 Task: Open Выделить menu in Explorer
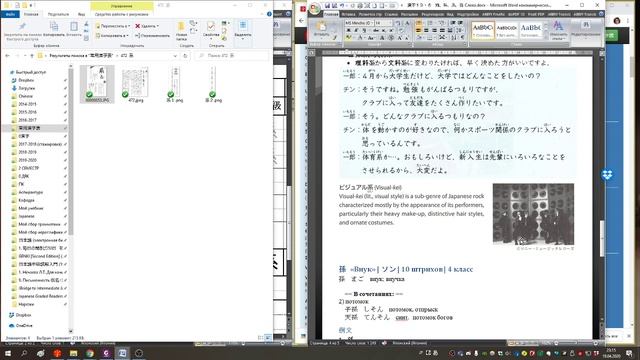click(243, 30)
